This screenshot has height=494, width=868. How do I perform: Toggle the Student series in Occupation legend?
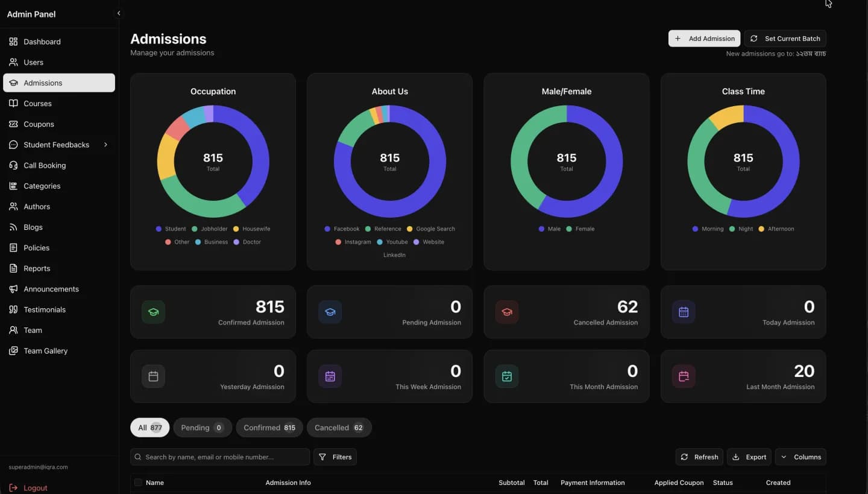point(171,229)
